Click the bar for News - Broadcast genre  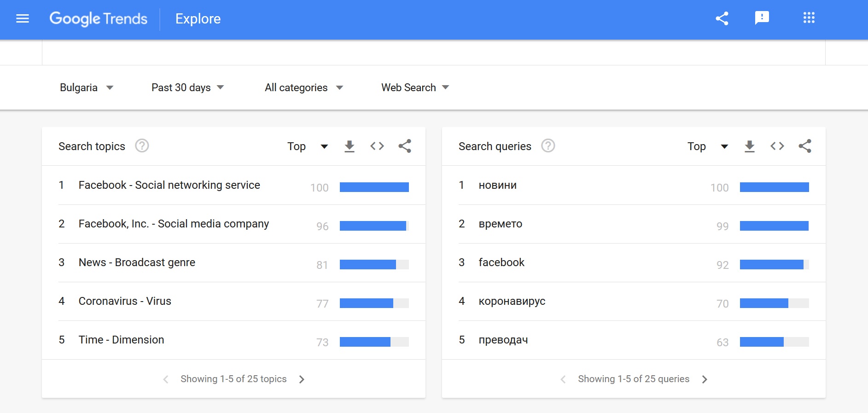pyautogui.click(x=374, y=264)
